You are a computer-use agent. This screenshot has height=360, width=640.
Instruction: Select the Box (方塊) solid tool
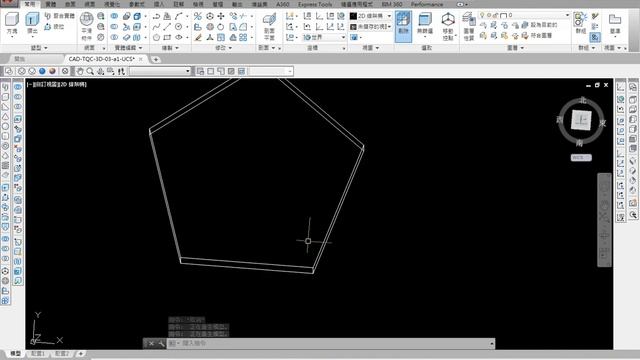pos(12,25)
